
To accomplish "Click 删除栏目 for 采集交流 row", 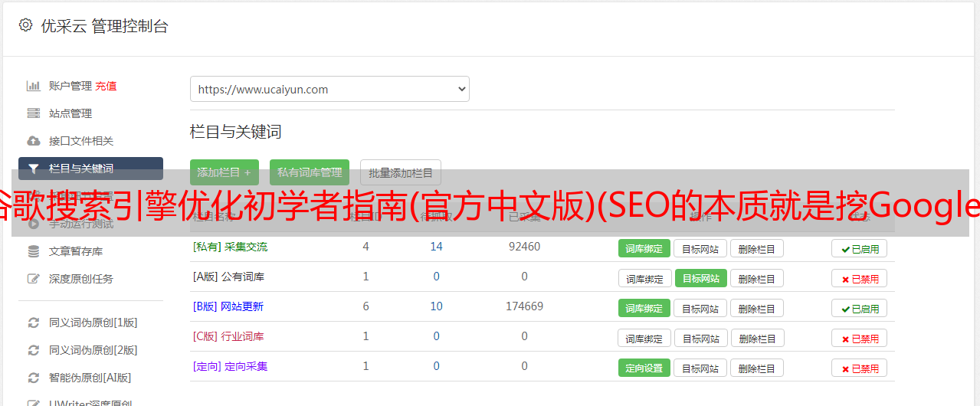I will (x=756, y=248).
